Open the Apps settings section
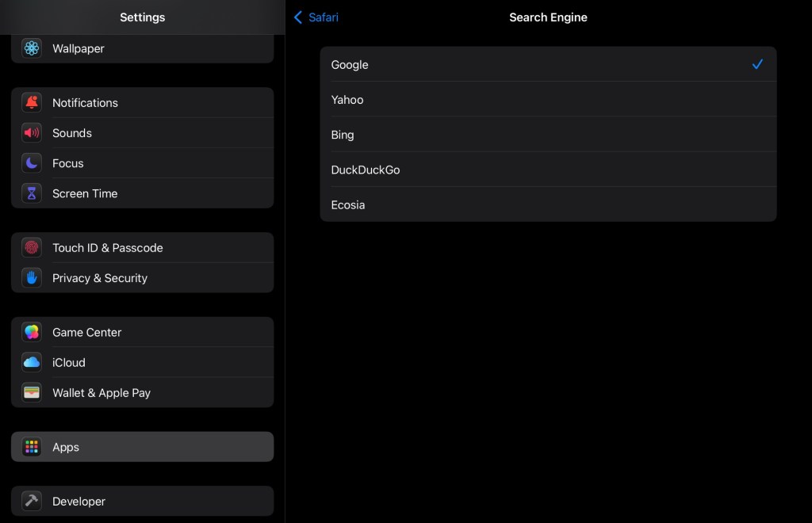Screen dimensions: 812x523 tap(143, 447)
